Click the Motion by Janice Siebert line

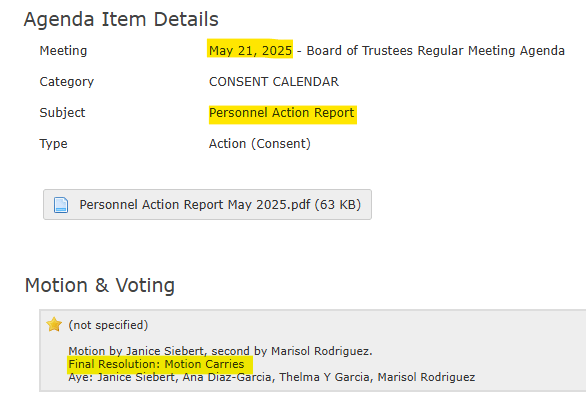point(220,351)
